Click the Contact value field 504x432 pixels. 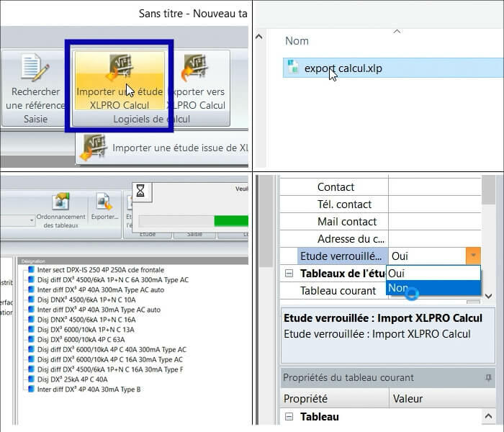coord(435,186)
